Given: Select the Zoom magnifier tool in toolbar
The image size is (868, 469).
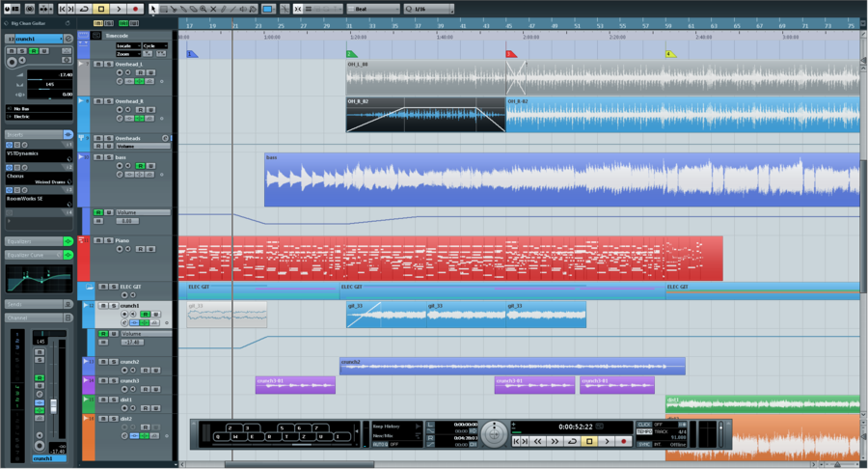Looking at the screenshot, I should tap(202, 9).
